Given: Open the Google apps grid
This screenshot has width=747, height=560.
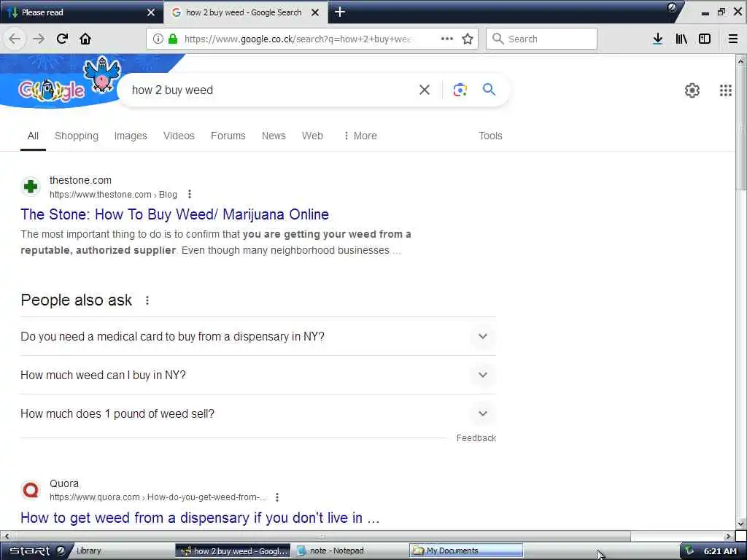Looking at the screenshot, I should [x=725, y=90].
